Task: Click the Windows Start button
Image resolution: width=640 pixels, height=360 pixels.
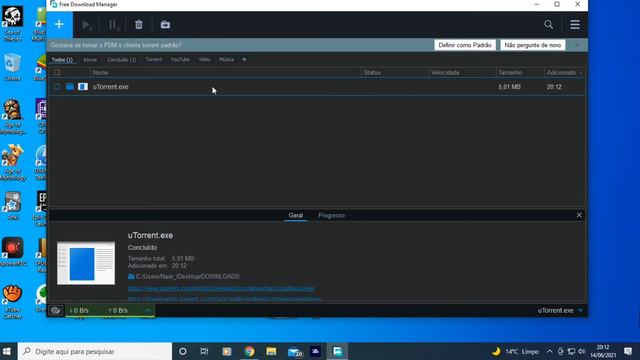Action: (7, 351)
